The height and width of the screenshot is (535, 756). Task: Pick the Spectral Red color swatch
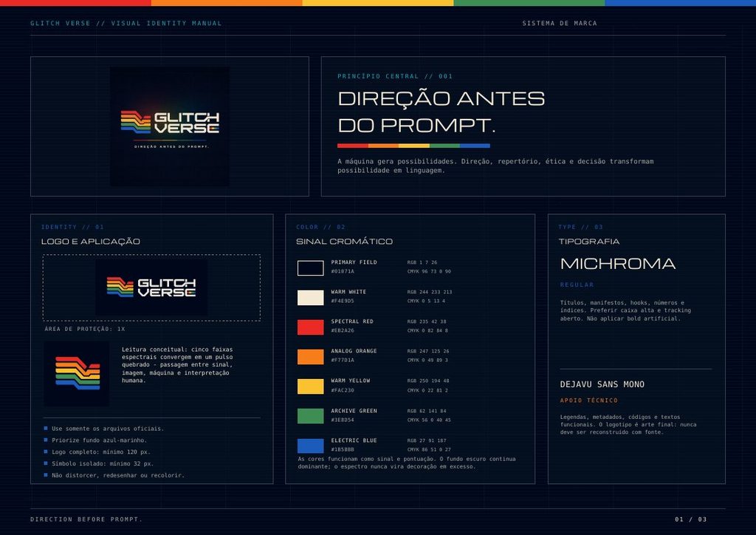311,327
